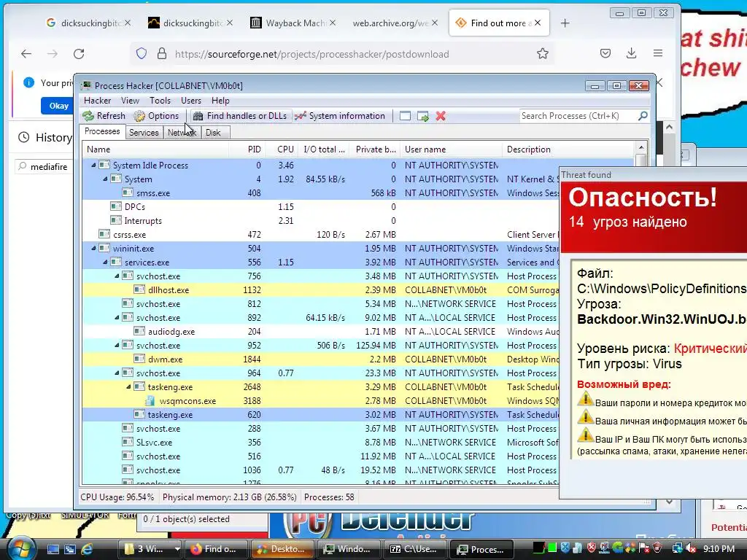747x560 pixels.
Task: Click the Okay button in Firefox notice
Action: tap(58, 106)
